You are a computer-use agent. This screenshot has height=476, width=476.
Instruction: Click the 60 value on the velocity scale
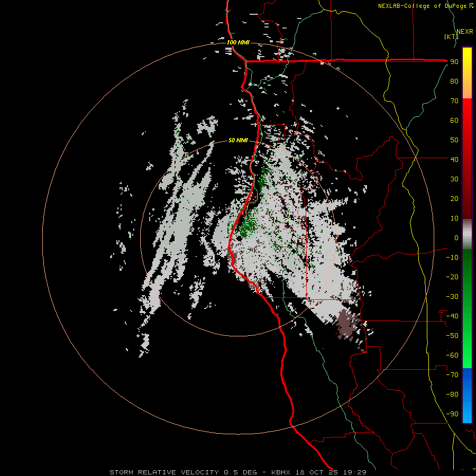pyautogui.click(x=454, y=120)
